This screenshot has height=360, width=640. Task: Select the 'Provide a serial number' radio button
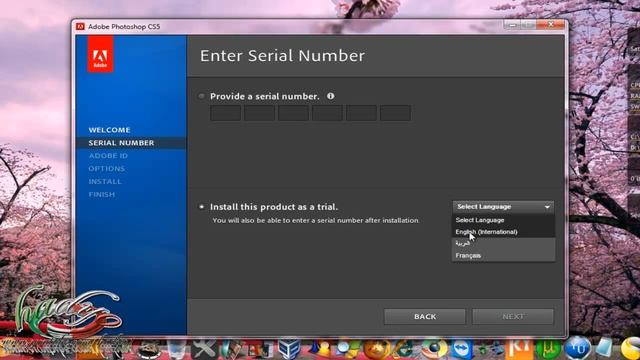pos(201,96)
